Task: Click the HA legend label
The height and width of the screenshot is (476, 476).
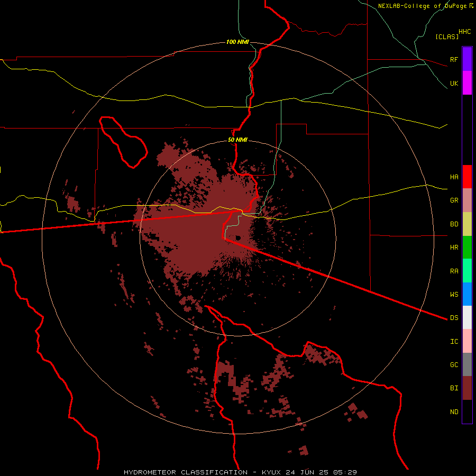Action: (x=454, y=177)
